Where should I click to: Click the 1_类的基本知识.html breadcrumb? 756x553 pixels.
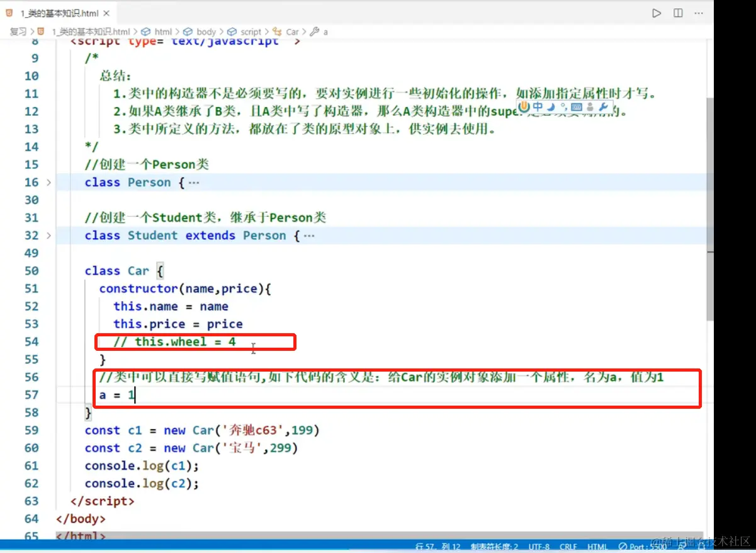tap(91, 31)
